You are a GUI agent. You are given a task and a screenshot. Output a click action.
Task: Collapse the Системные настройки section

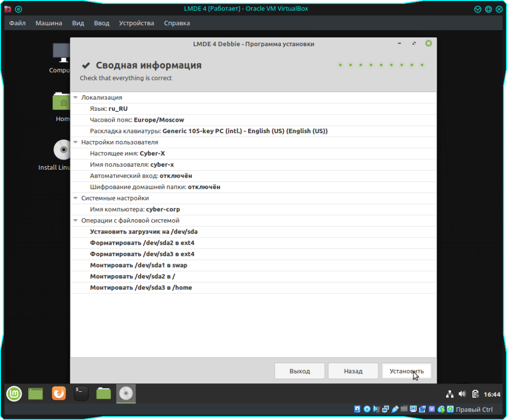76,198
